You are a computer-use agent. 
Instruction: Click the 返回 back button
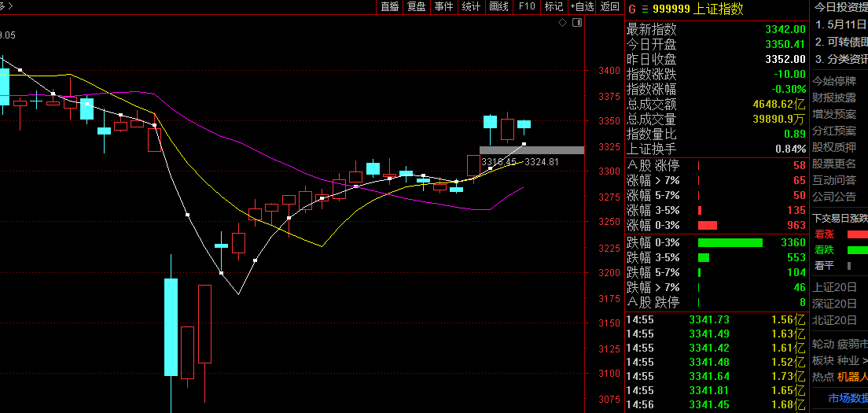pos(609,6)
